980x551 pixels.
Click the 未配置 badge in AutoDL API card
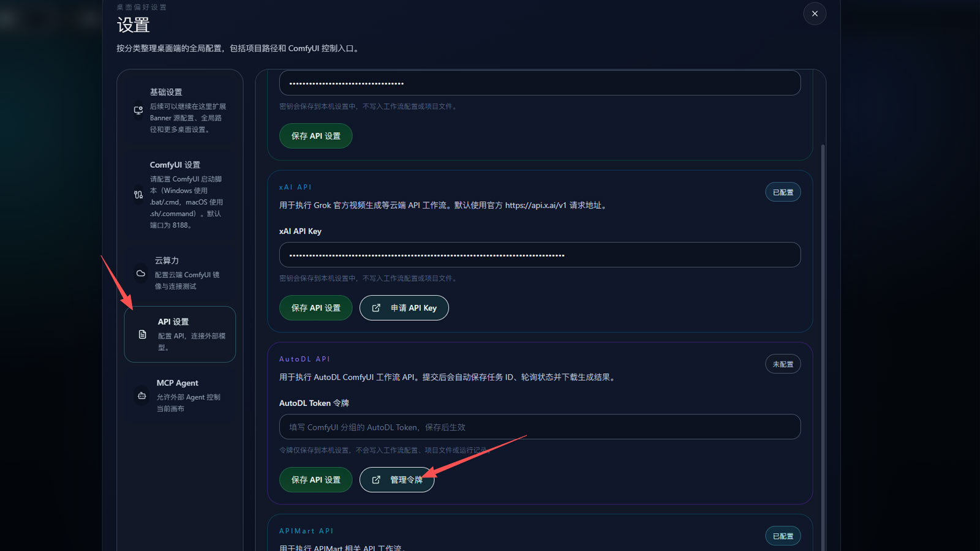click(x=783, y=364)
